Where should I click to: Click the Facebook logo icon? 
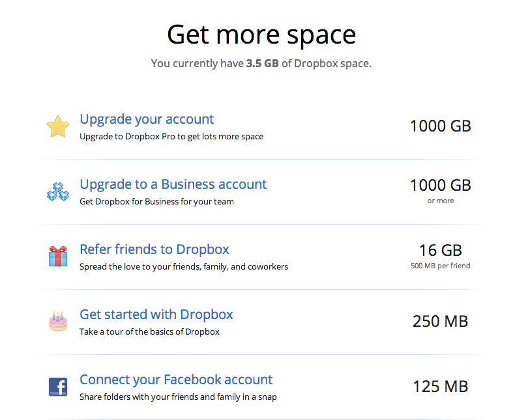57,386
